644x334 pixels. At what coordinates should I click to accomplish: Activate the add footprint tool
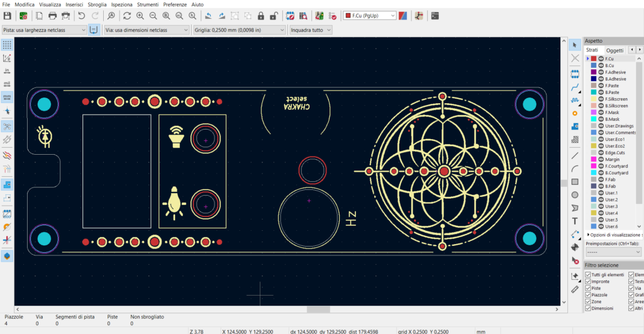575,74
